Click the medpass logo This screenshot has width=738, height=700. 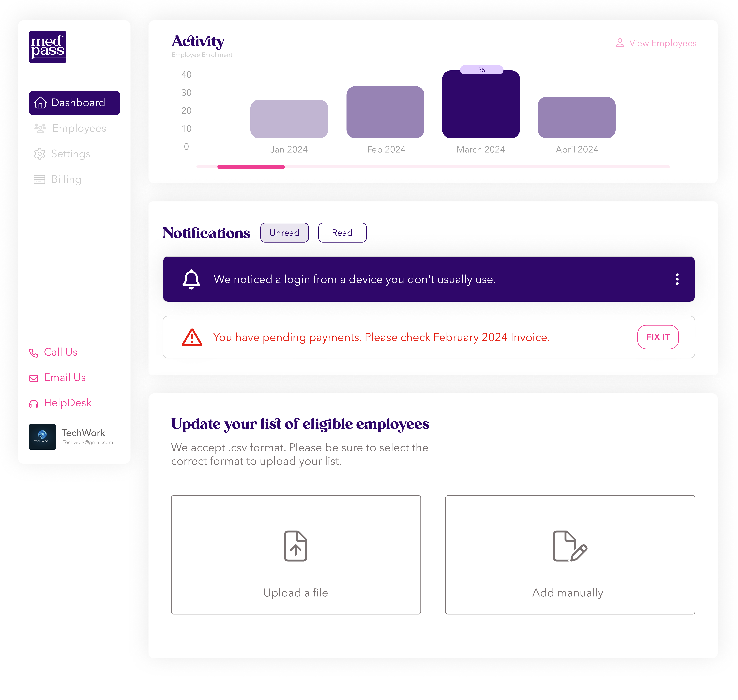coord(48,47)
